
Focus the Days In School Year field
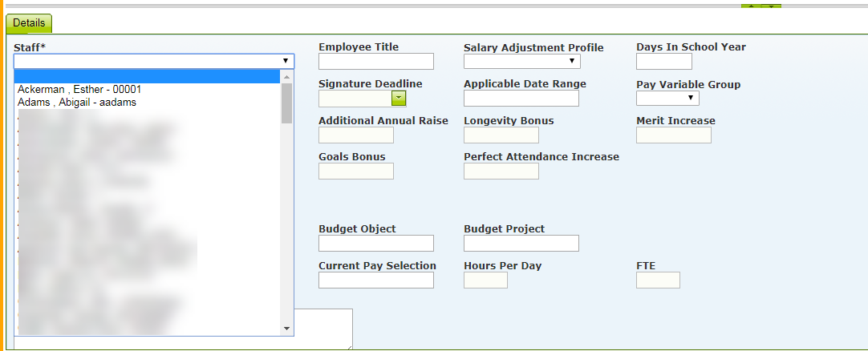(x=663, y=62)
